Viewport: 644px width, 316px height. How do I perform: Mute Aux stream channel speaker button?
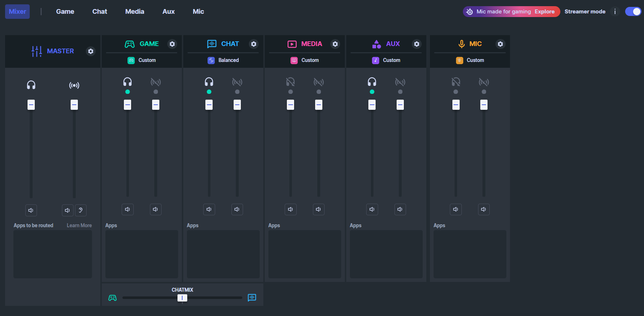400,209
